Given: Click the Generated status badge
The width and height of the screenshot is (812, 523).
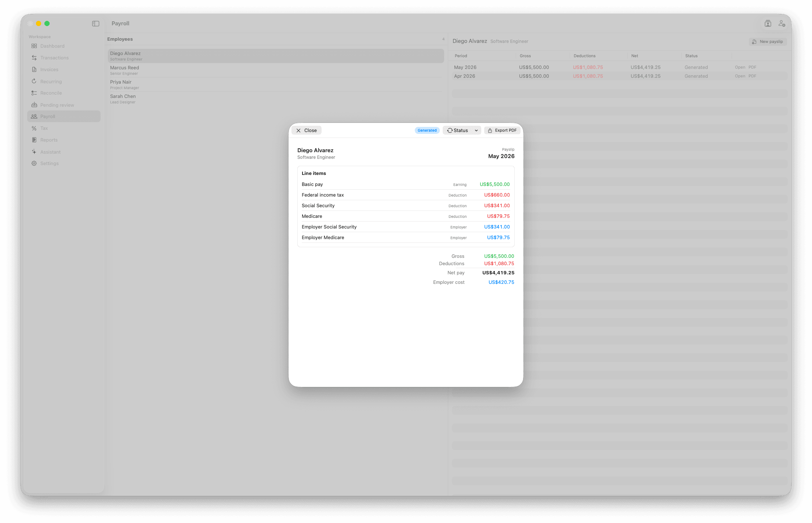Looking at the screenshot, I should pos(427,131).
